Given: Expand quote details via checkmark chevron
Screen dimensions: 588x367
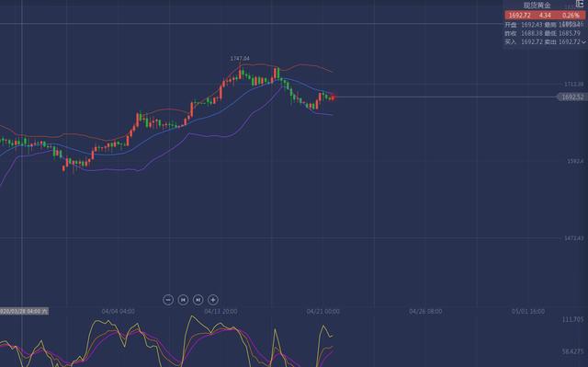Looking at the screenshot, I should pos(583,42).
